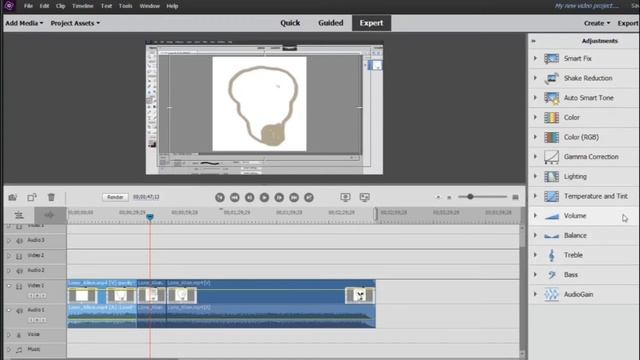The image size is (640, 360).
Task: Expand the Lighting adjustment arrow
Action: [535, 176]
